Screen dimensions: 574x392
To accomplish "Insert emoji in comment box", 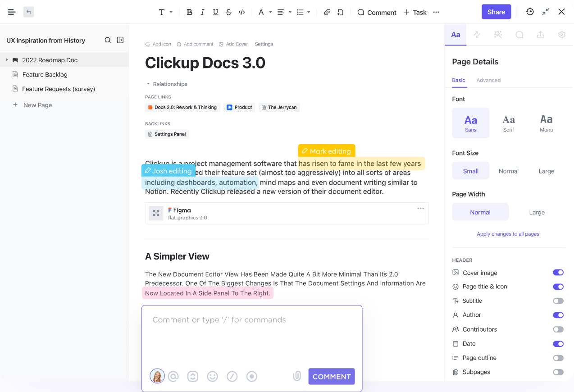I will tap(213, 376).
